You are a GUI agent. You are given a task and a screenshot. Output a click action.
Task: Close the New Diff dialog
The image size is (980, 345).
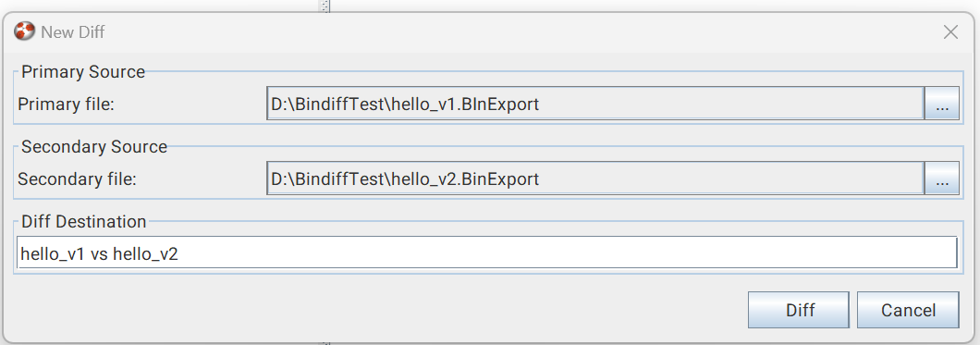[x=950, y=31]
